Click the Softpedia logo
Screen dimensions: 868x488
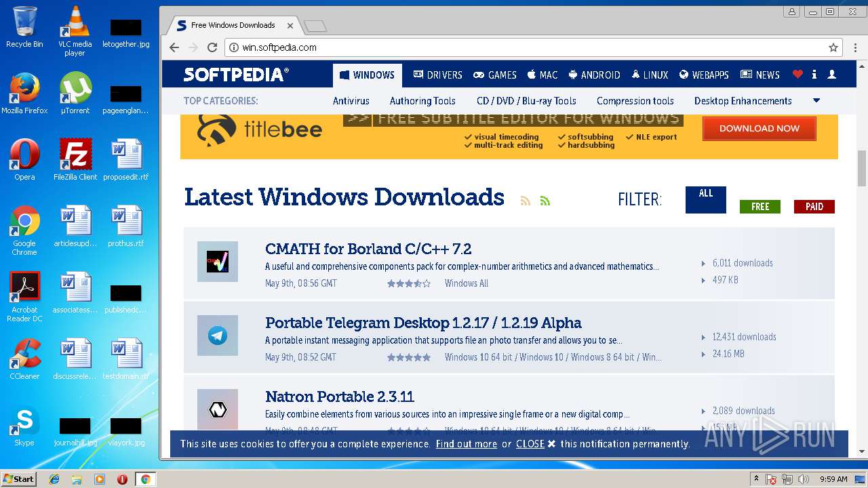click(236, 75)
